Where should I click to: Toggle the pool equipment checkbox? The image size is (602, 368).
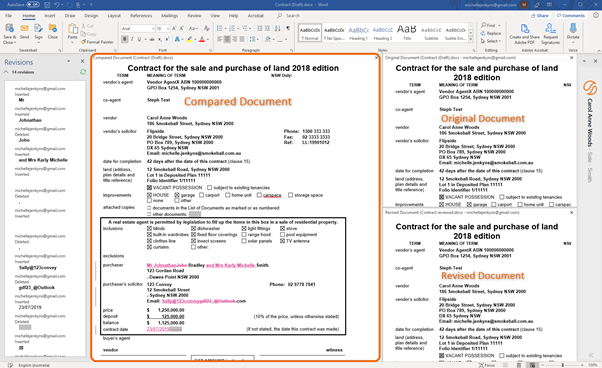point(282,235)
